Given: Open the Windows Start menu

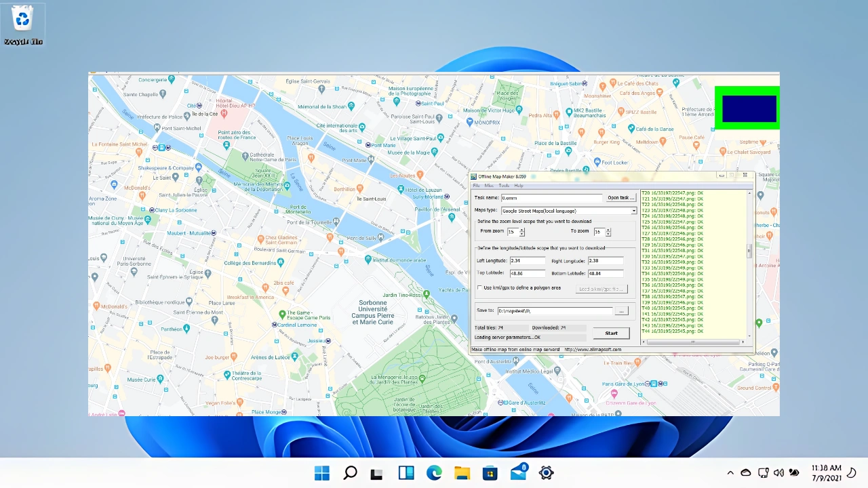Looking at the screenshot, I should 322,473.
